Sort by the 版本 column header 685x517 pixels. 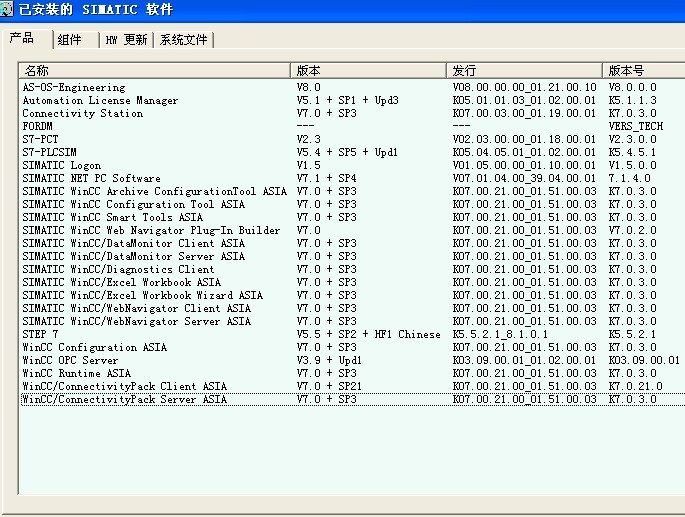(369, 70)
